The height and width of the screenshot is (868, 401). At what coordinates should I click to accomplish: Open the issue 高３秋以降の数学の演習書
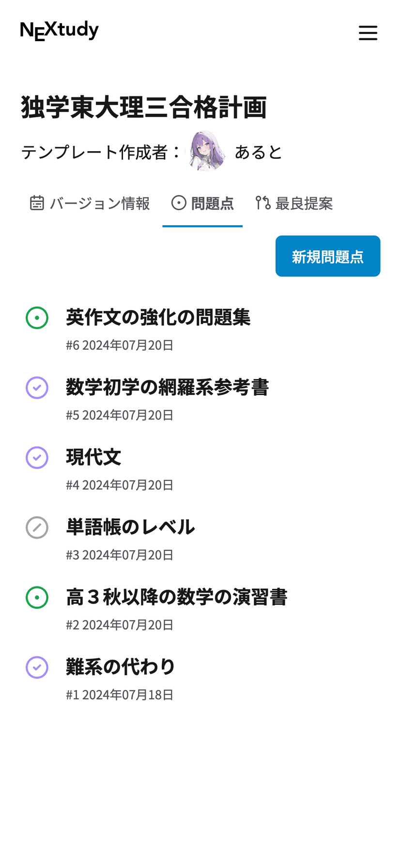tap(177, 597)
